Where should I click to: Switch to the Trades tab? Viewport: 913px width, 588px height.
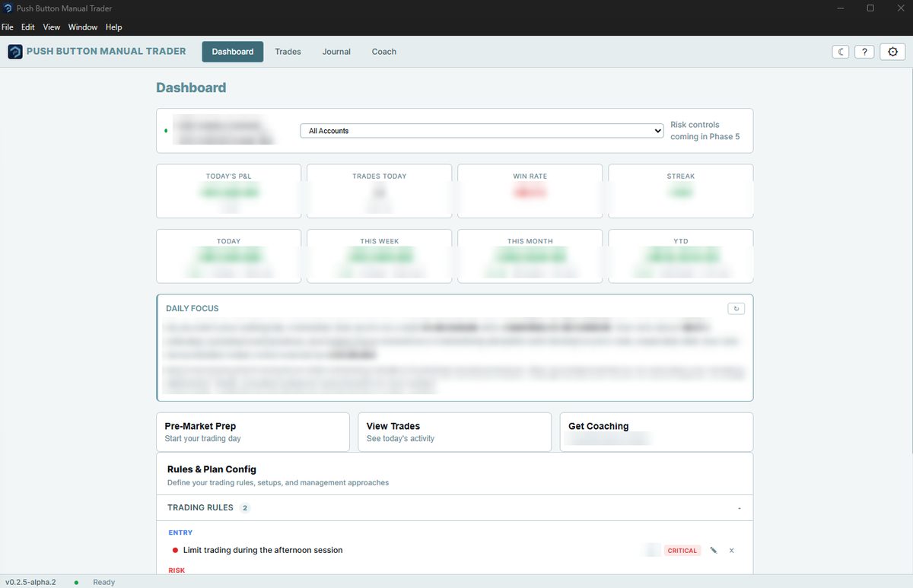click(x=288, y=52)
